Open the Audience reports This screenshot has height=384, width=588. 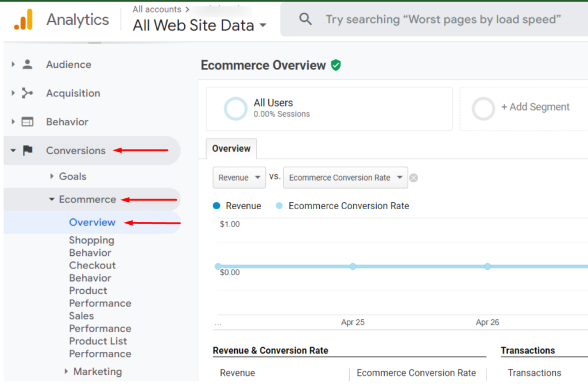tap(69, 64)
